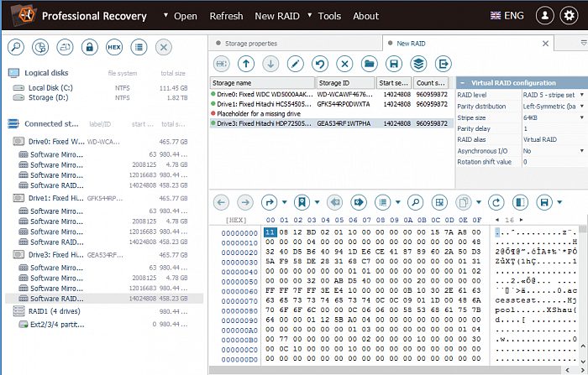Open the About menu item

[x=365, y=16]
